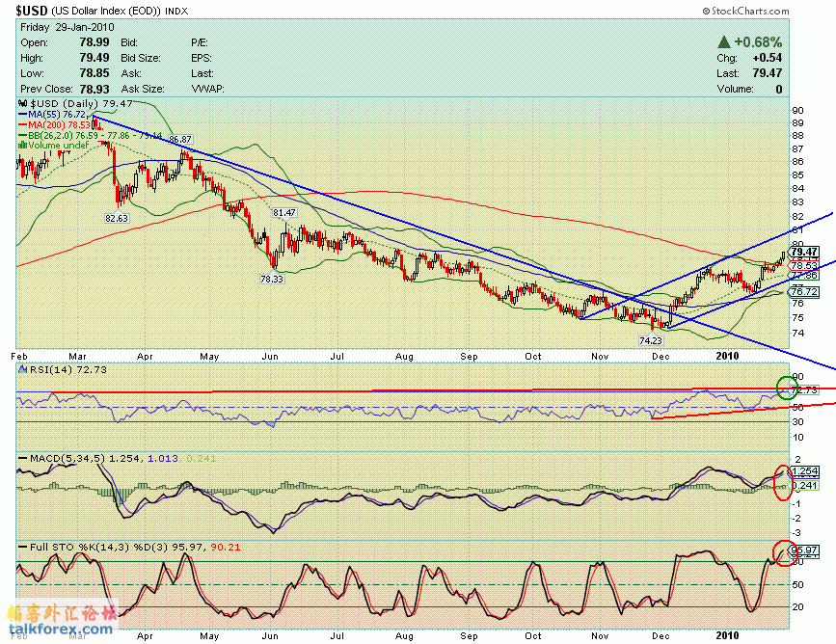
Task: Select the Open value 78.99
Action: tap(94, 42)
